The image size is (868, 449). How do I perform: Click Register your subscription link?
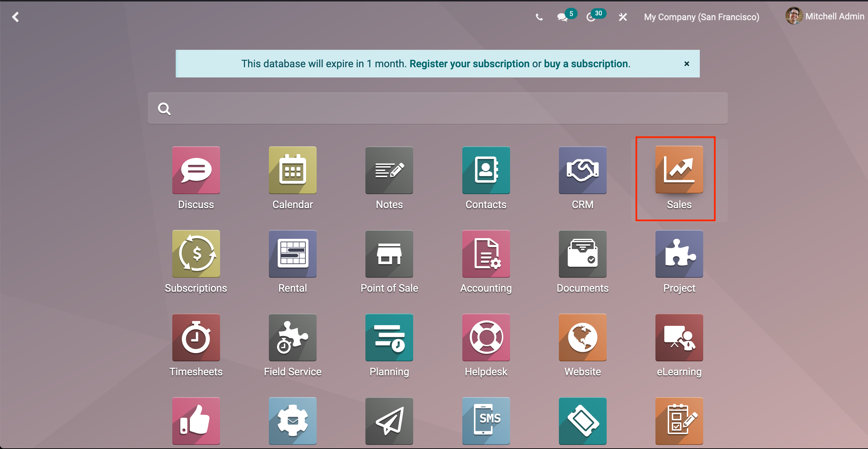coord(469,64)
